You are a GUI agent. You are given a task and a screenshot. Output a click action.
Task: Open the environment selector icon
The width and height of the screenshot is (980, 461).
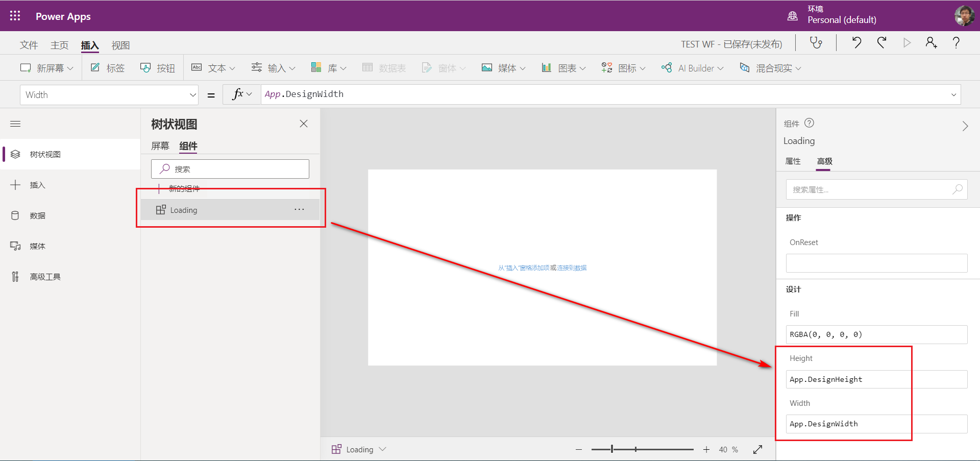click(x=792, y=16)
